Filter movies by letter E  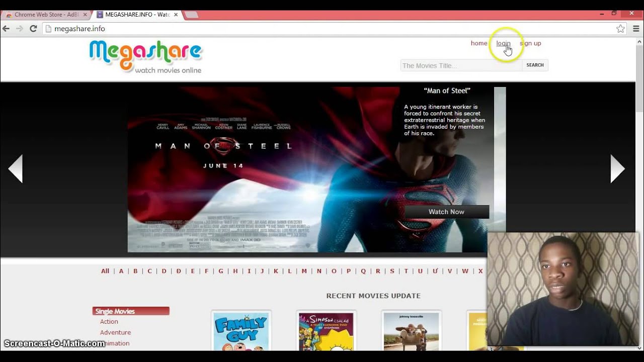point(193,271)
